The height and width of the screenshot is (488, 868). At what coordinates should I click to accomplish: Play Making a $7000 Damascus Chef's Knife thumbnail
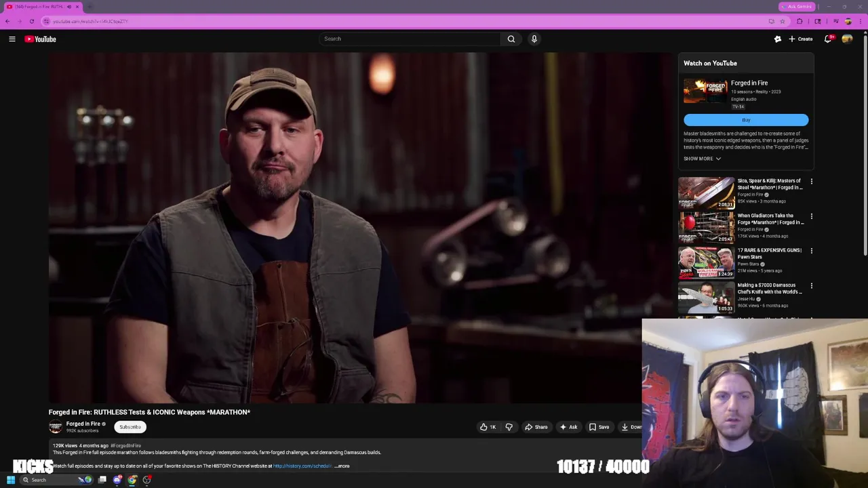706,297
